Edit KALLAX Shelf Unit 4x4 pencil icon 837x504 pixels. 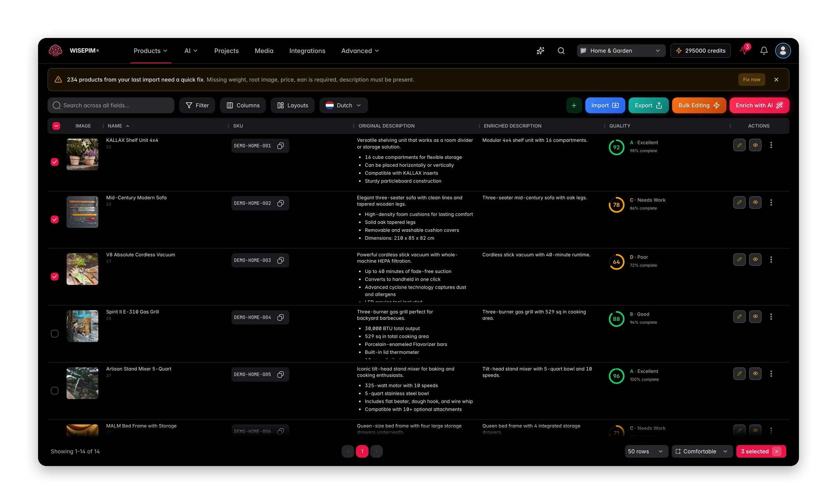point(739,145)
